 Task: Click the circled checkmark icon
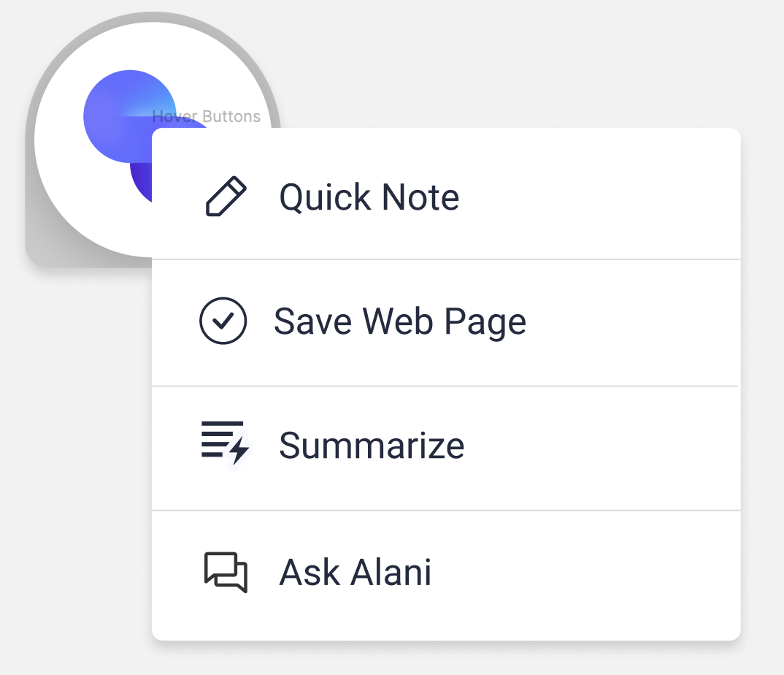coord(223,321)
